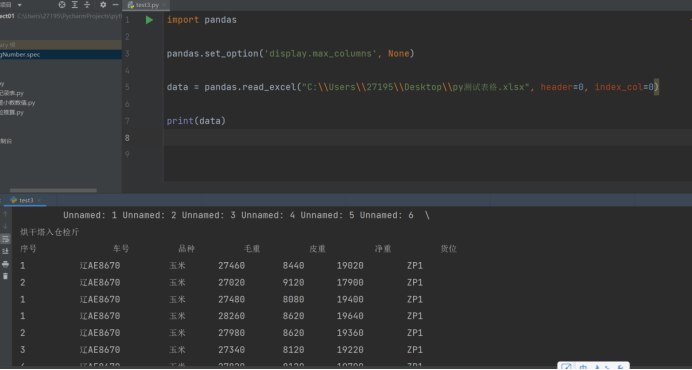Expand all items in project tree
692x370 pixels.
[x=75, y=5]
